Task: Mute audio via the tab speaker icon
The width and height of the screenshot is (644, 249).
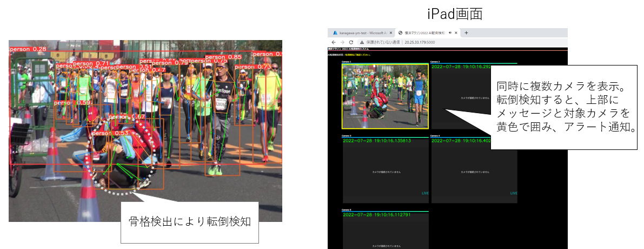Action: click(450, 33)
